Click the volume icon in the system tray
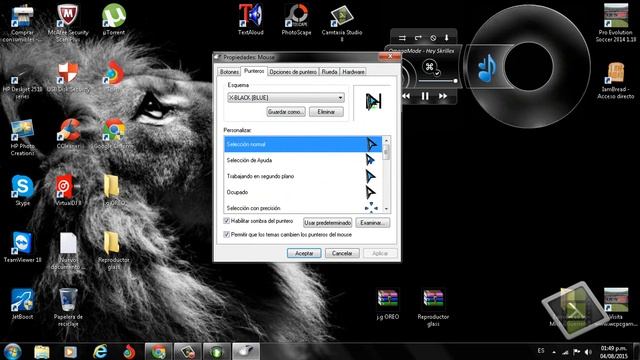 tap(588, 352)
